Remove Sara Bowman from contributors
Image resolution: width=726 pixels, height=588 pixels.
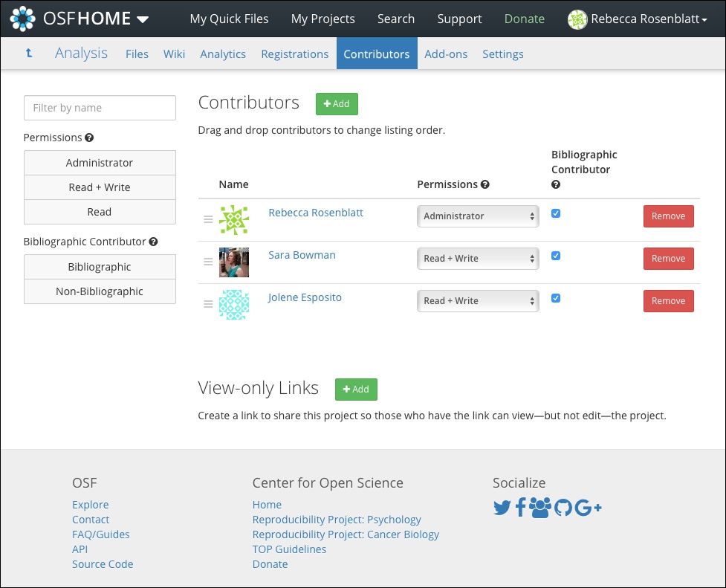pyautogui.click(x=669, y=259)
